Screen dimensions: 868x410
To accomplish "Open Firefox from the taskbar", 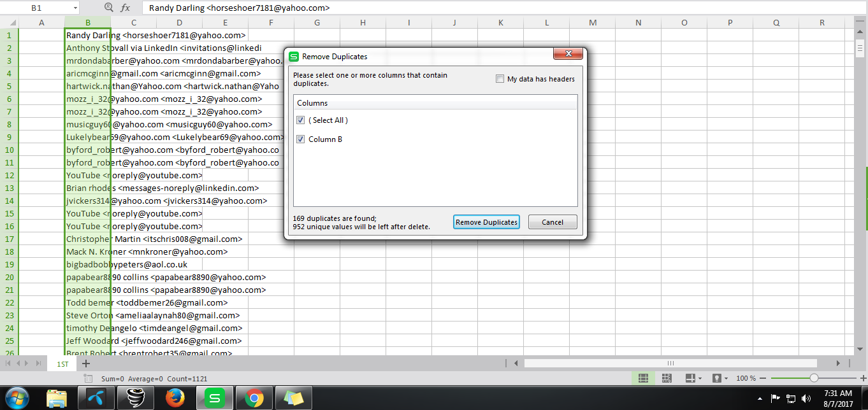I will (175, 398).
